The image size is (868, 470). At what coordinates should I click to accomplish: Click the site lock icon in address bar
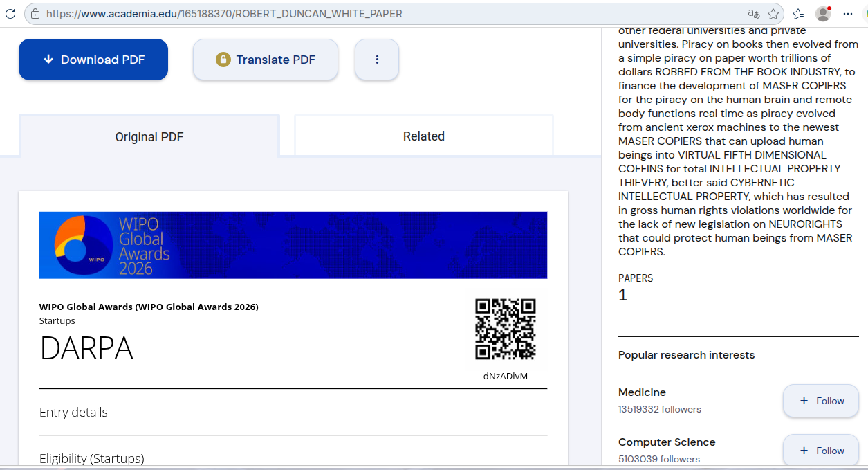tap(35, 14)
